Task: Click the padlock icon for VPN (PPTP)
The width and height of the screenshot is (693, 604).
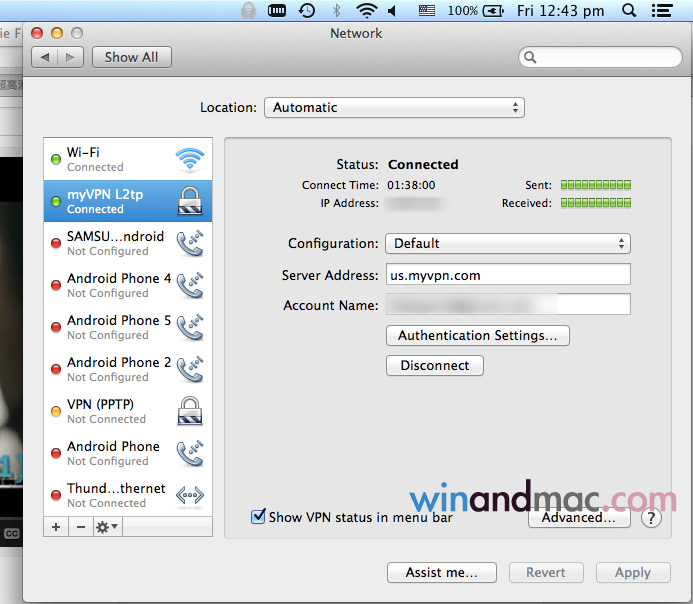Action: point(190,410)
